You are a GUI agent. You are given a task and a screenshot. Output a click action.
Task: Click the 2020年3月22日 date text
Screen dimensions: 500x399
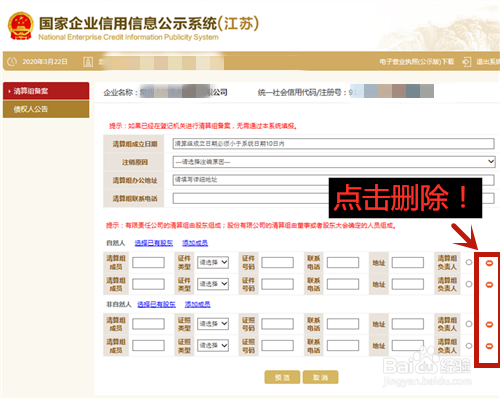(45, 62)
